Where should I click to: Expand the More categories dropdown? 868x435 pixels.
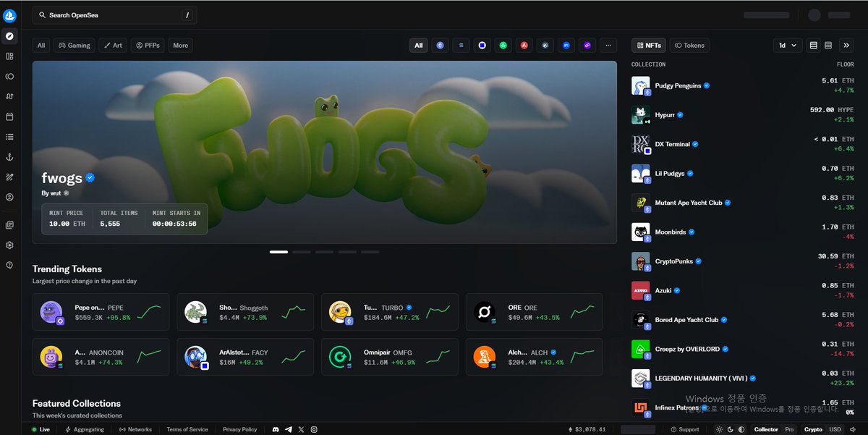click(x=181, y=45)
